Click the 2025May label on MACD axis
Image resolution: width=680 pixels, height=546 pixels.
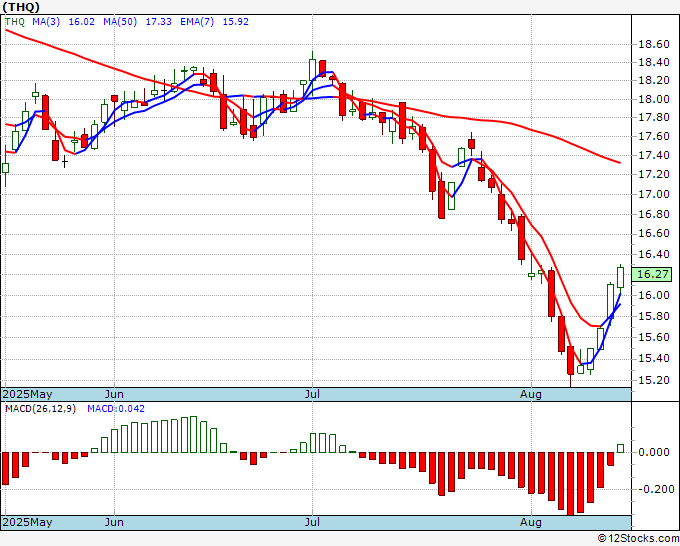click(x=27, y=522)
